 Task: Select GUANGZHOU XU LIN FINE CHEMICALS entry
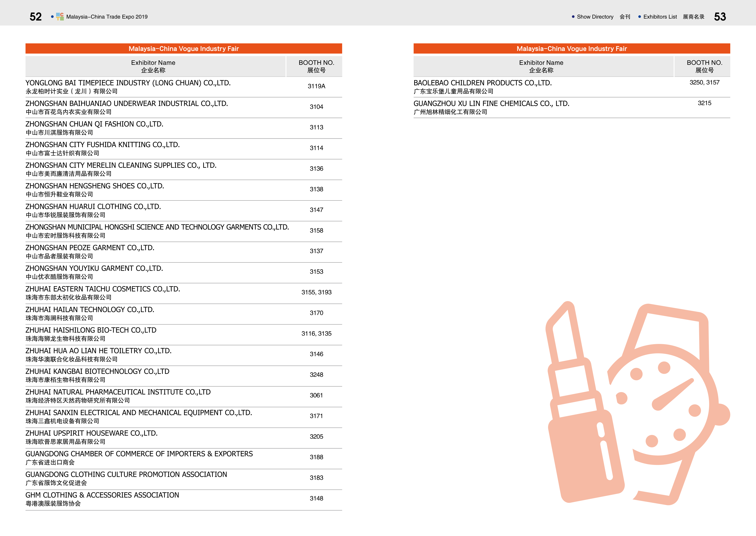tap(491, 108)
